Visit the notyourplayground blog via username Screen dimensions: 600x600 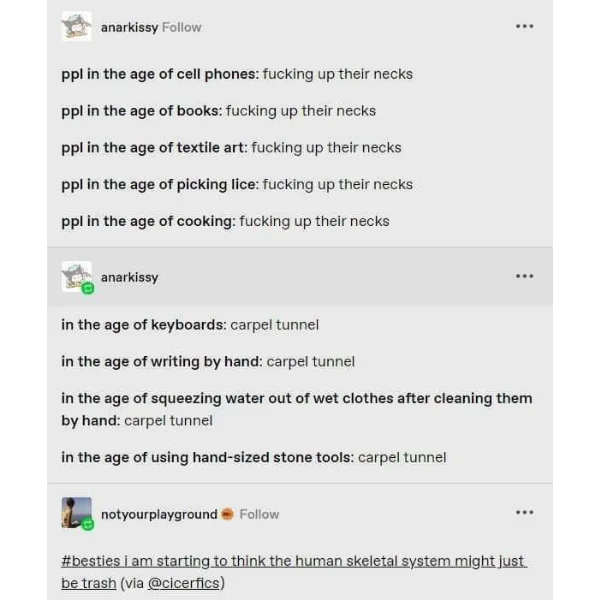[x=159, y=514]
